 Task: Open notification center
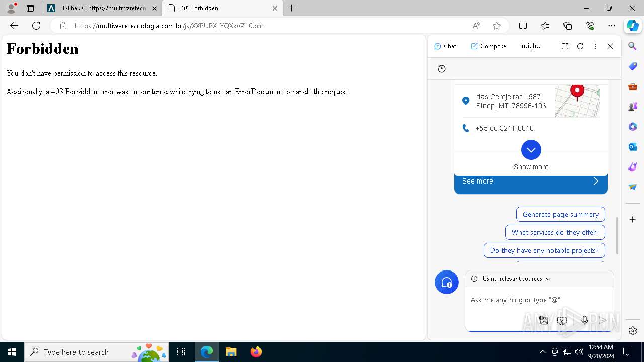click(x=628, y=352)
